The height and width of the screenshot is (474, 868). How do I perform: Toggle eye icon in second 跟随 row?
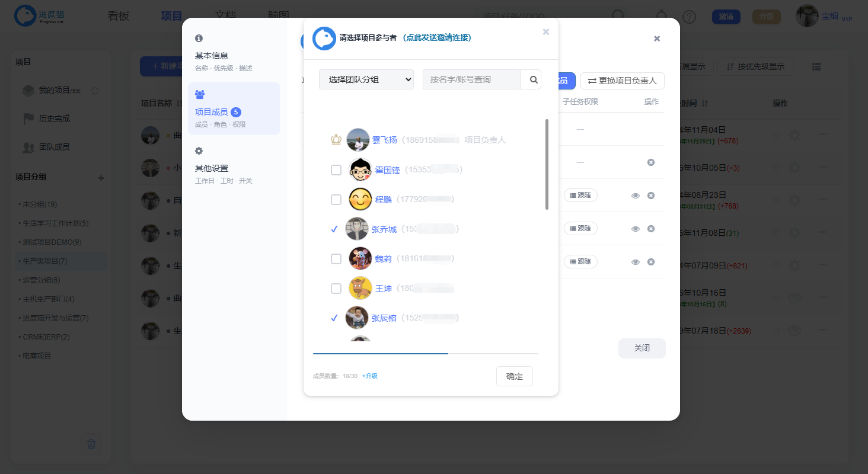(636, 229)
